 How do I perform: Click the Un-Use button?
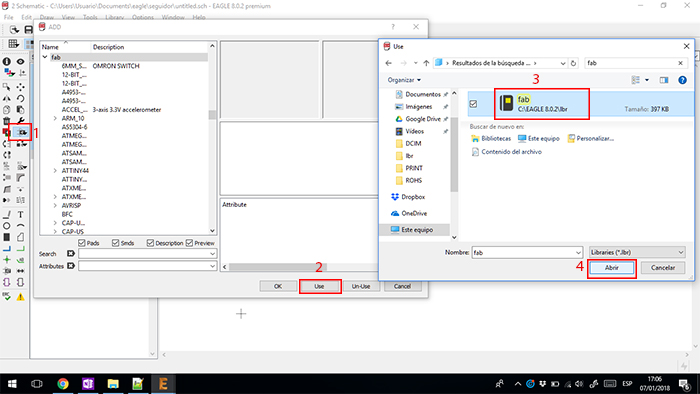361,286
